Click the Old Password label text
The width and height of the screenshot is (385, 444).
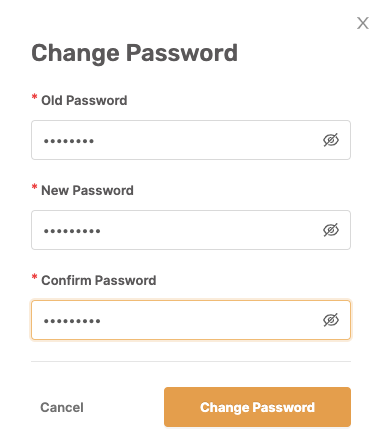click(x=84, y=100)
